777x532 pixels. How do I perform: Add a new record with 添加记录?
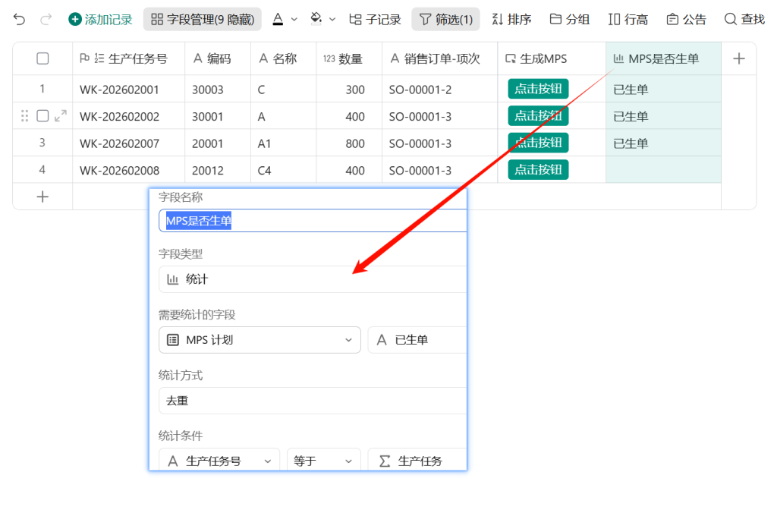pyautogui.click(x=101, y=19)
